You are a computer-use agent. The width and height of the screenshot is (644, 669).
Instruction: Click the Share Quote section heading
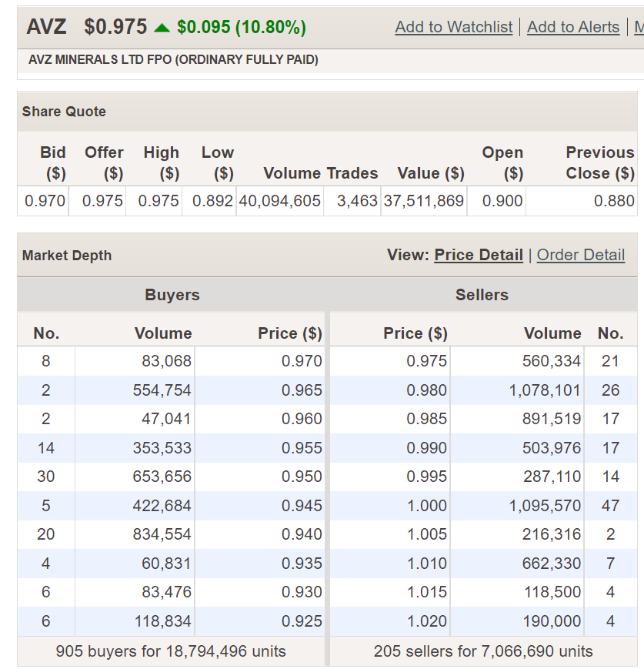(x=64, y=112)
